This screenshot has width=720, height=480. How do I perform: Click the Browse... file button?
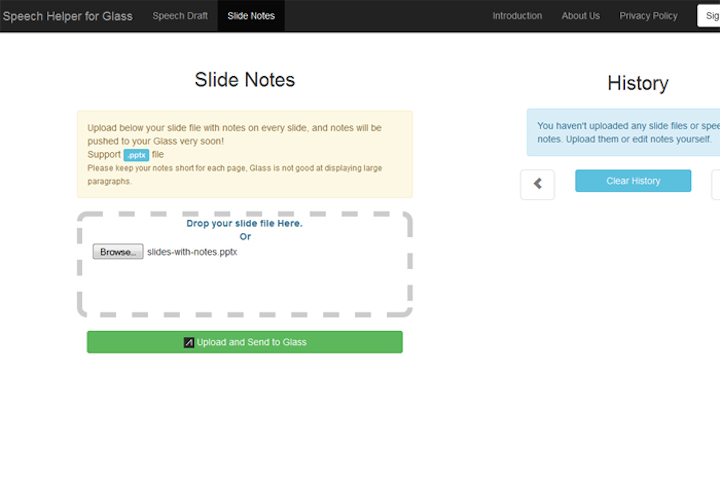point(118,252)
